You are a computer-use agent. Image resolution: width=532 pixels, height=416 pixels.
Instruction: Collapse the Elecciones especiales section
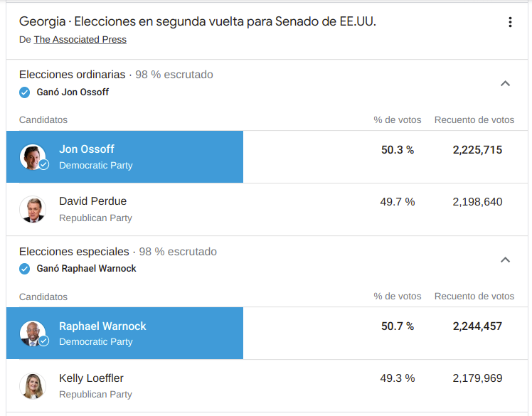(x=505, y=260)
